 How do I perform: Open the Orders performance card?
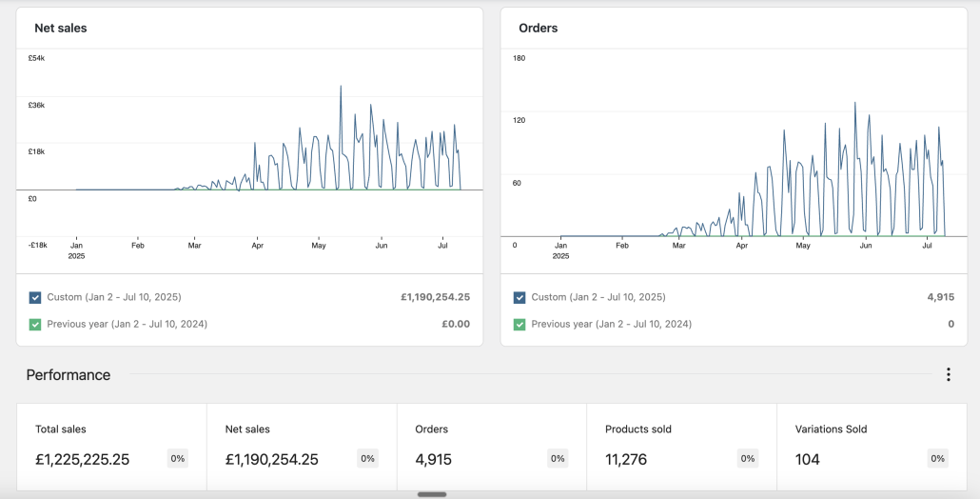491,447
